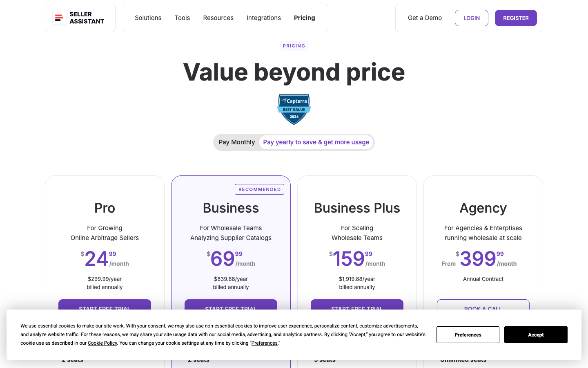Accept cookies in the consent banner
588x368 pixels.
(x=536, y=334)
